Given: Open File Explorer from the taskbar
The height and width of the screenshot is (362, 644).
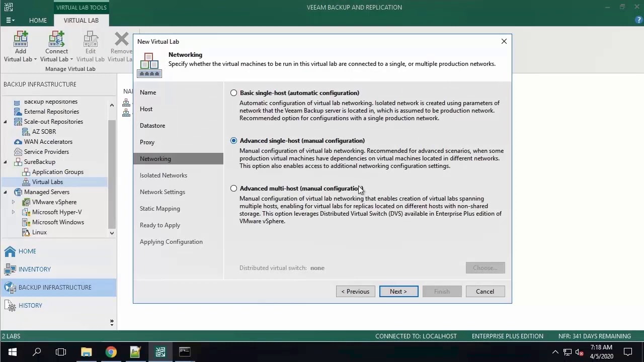Looking at the screenshot, I should point(86,352).
